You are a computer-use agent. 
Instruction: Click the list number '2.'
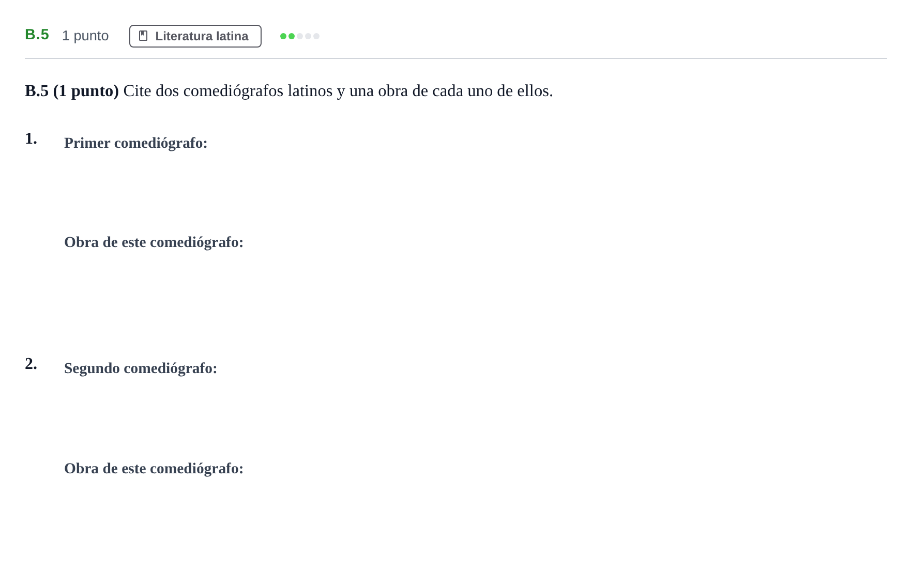click(x=31, y=364)
